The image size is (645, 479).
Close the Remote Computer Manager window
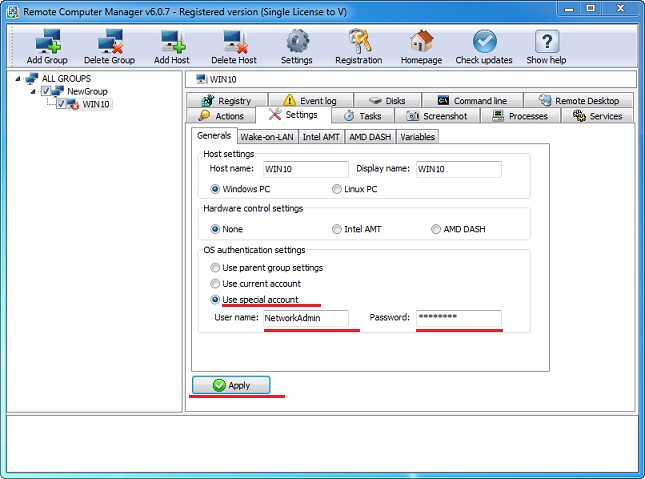621,8
